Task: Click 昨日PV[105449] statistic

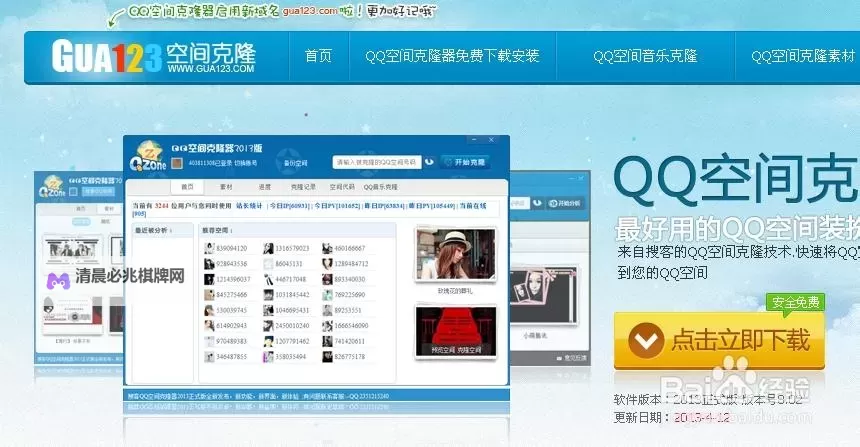Action: click(x=432, y=206)
